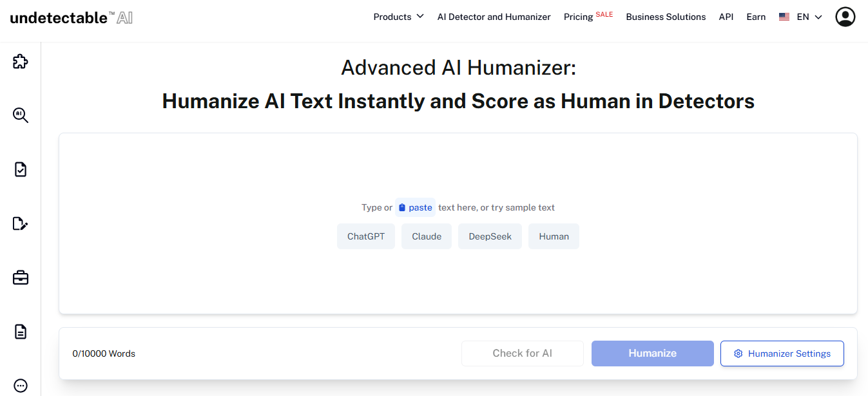The height and width of the screenshot is (396, 868).
Task: Open the API menu item
Action: tap(726, 17)
